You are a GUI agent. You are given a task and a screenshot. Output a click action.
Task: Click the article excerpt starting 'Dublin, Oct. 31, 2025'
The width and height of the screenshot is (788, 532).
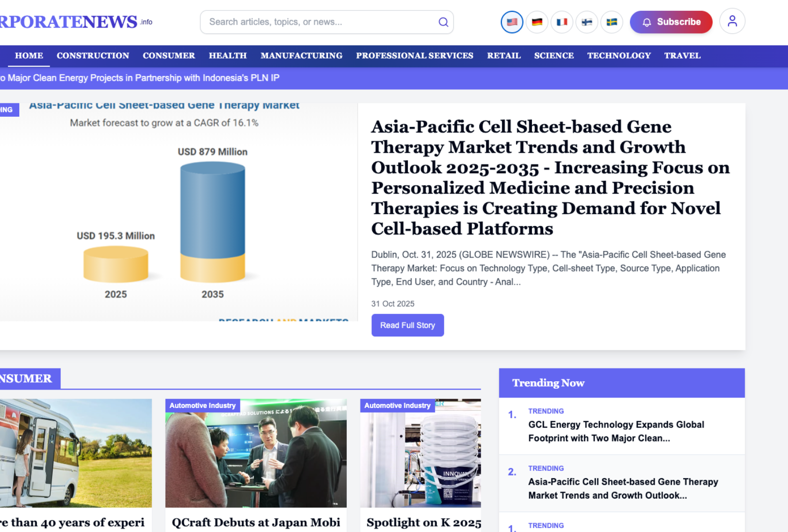(x=549, y=268)
